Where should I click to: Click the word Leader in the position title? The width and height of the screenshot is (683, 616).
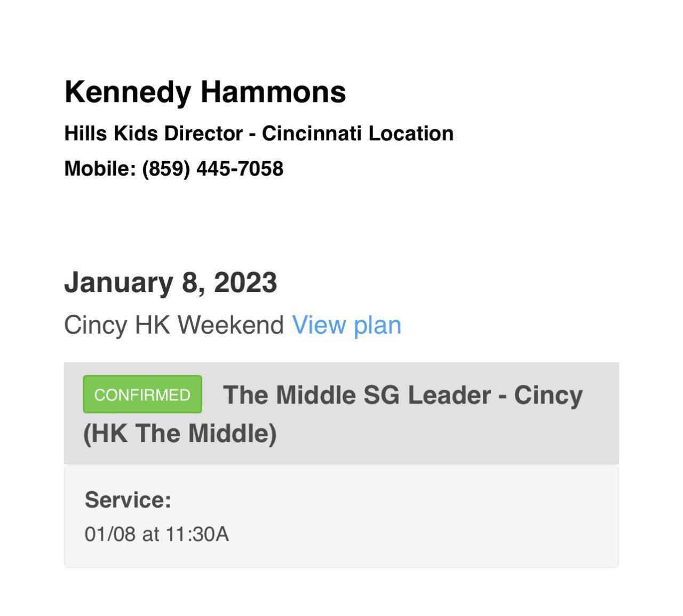pos(449,396)
